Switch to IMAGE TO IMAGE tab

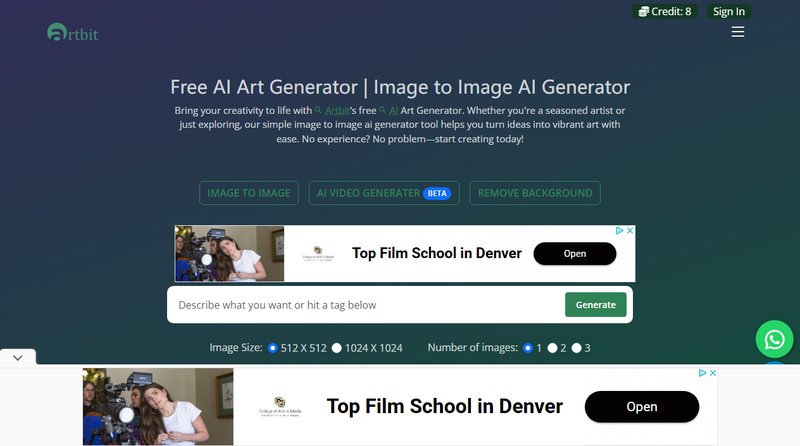[249, 193]
